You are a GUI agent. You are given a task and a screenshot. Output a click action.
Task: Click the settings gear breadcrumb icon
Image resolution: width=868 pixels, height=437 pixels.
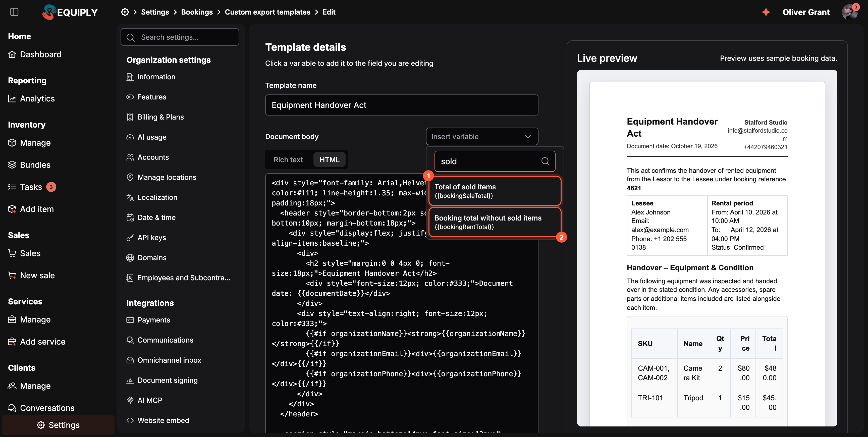[125, 12]
